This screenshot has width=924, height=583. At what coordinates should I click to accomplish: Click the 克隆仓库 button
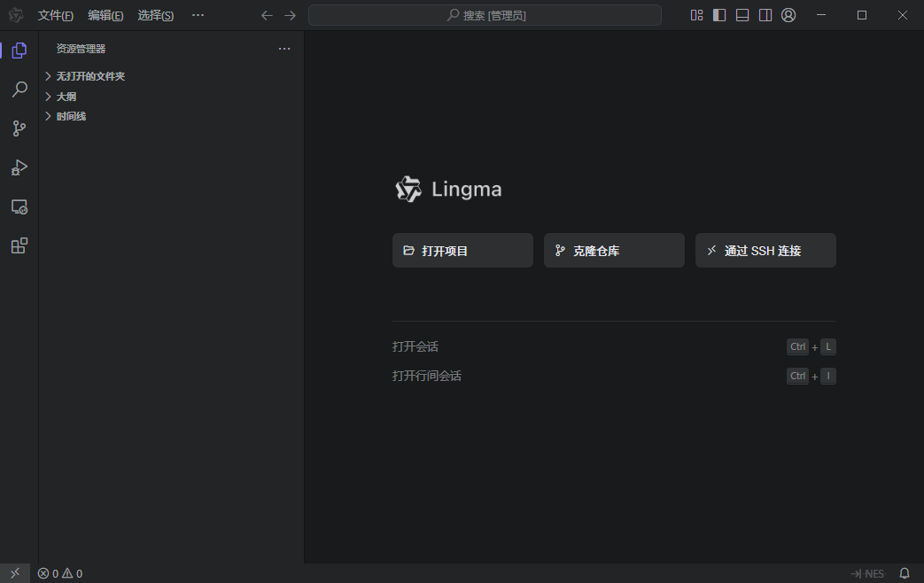point(614,250)
